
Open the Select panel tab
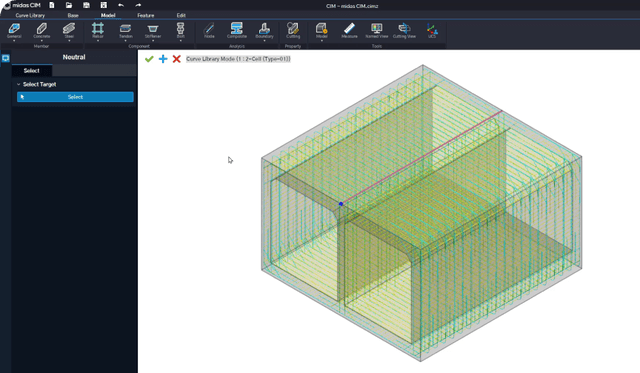click(32, 71)
